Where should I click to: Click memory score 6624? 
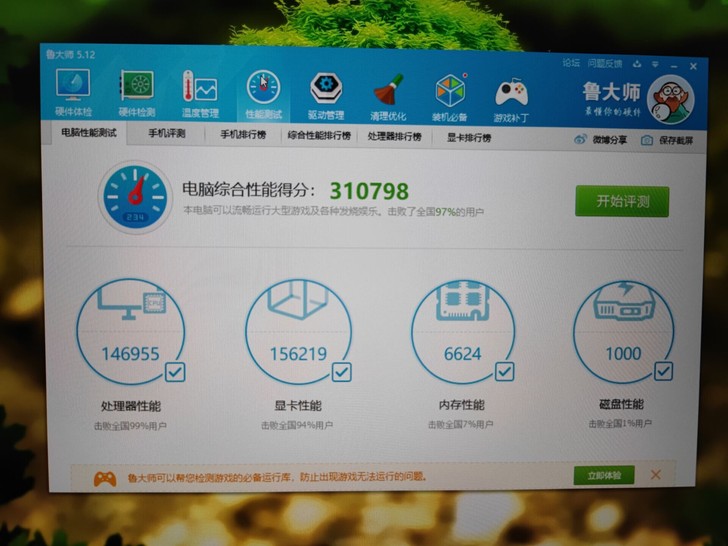click(x=462, y=354)
